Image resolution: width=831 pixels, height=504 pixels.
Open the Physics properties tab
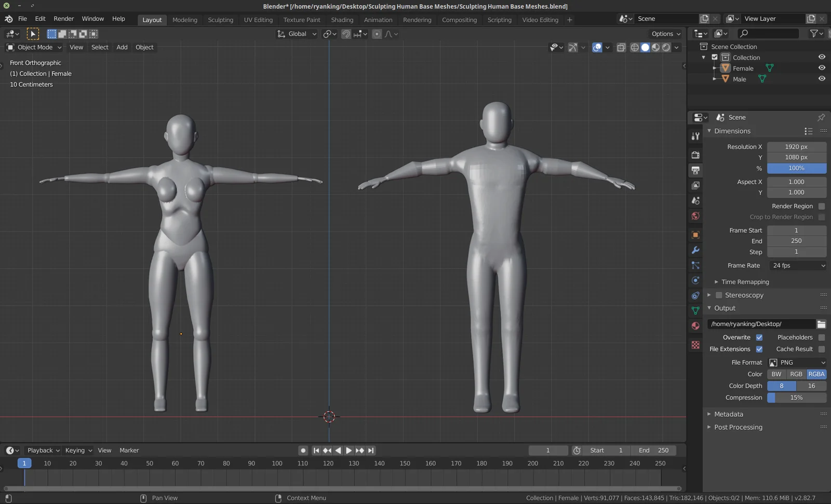point(695,280)
